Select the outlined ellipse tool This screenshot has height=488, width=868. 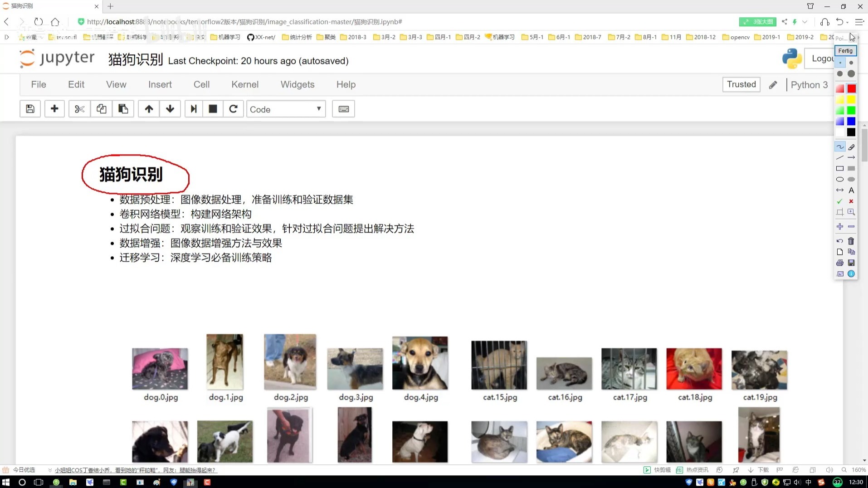840,179
